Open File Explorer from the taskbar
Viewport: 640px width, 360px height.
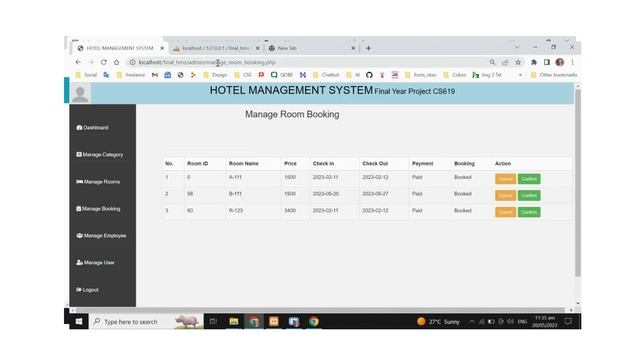[x=233, y=322]
